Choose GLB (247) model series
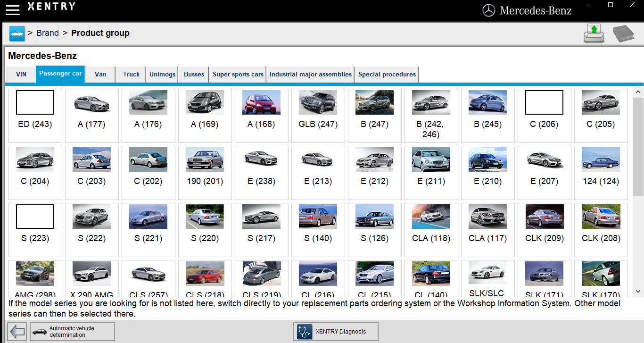The width and height of the screenshot is (644, 343). (318, 116)
